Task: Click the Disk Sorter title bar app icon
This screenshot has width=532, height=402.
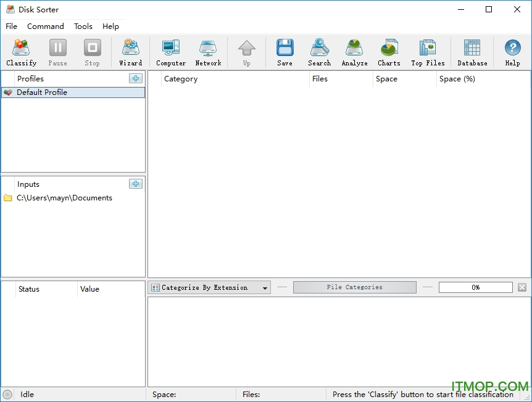Action: pyautogui.click(x=10, y=9)
